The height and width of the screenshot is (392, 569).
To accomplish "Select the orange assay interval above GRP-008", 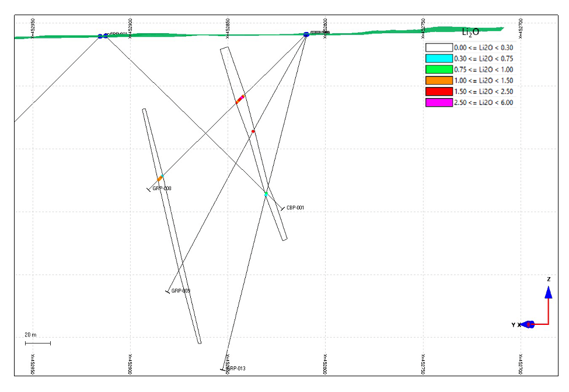I will [x=159, y=178].
